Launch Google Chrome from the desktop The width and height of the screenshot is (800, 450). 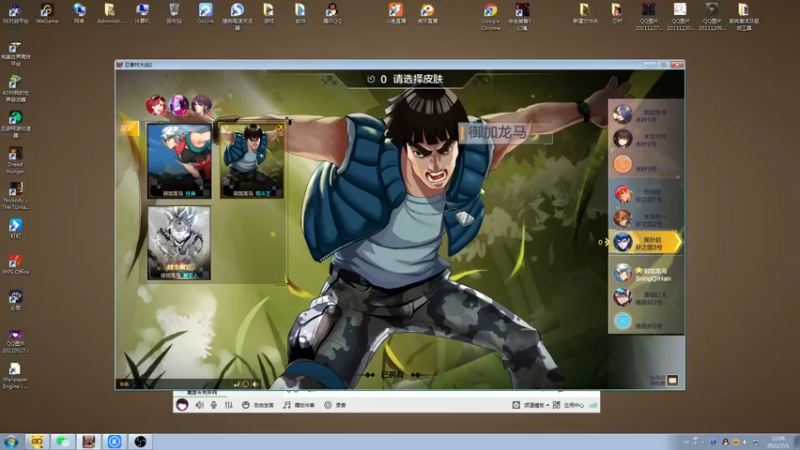tap(490, 16)
